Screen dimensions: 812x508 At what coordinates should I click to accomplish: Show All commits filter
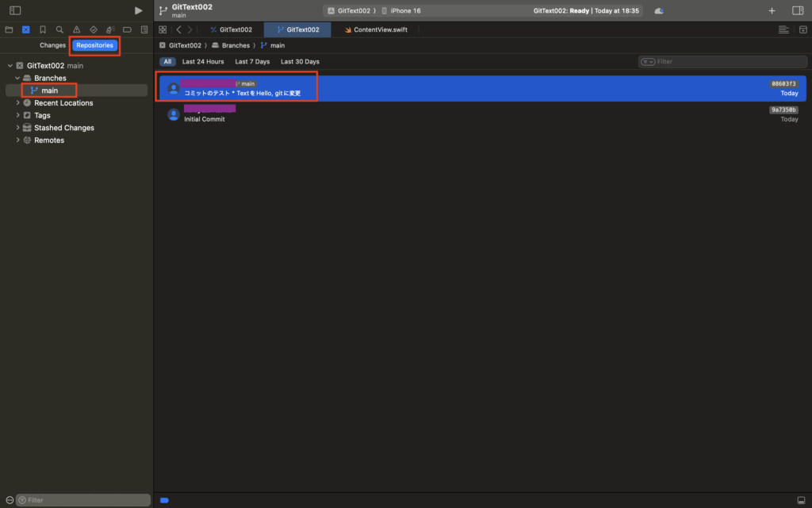[167, 62]
